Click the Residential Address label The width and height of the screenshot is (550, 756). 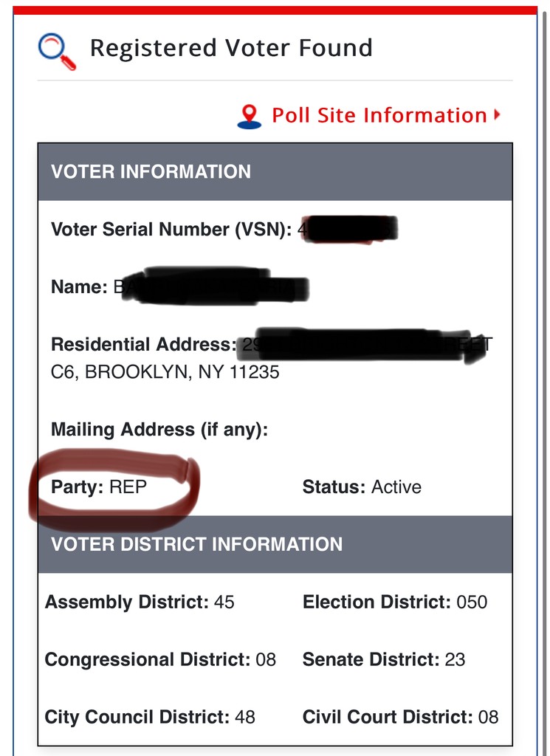point(143,345)
